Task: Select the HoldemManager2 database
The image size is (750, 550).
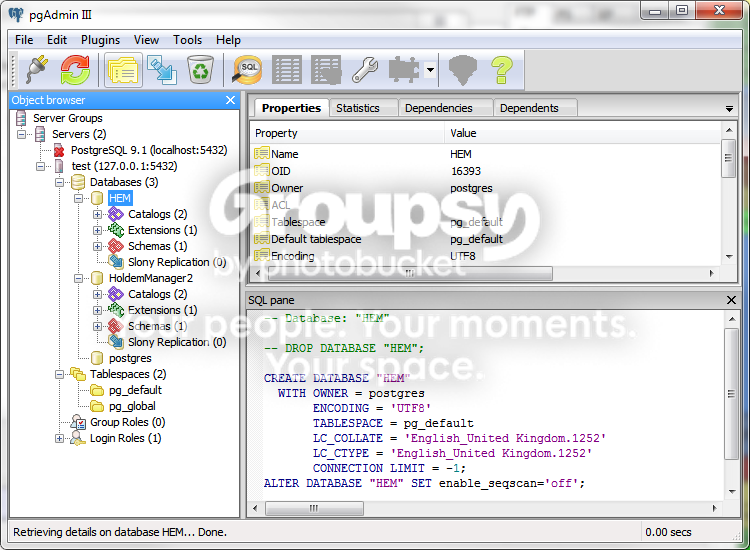Action: (151, 278)
